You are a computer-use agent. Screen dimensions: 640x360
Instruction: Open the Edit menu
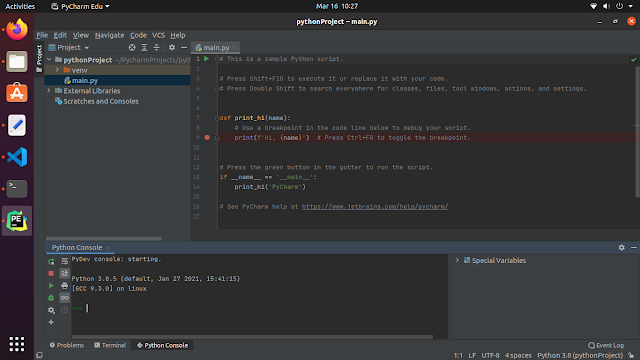60,35
